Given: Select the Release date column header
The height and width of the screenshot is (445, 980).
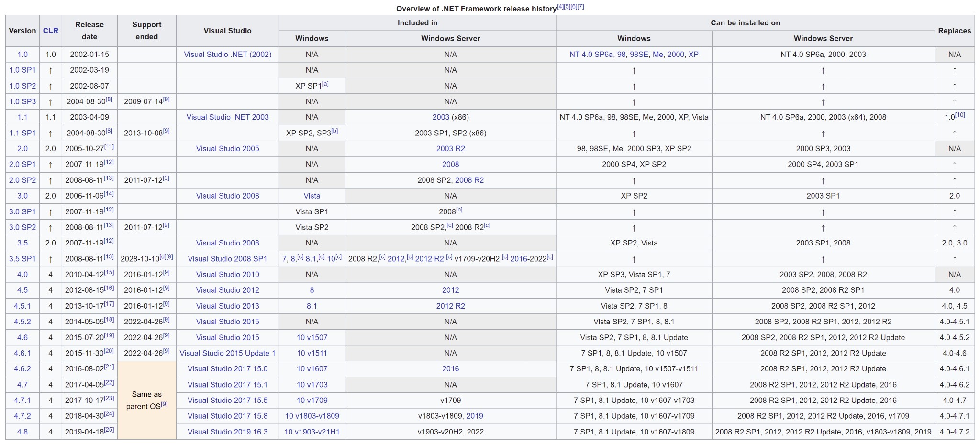Looking at the screenshot, I should (x=89, y=31).
